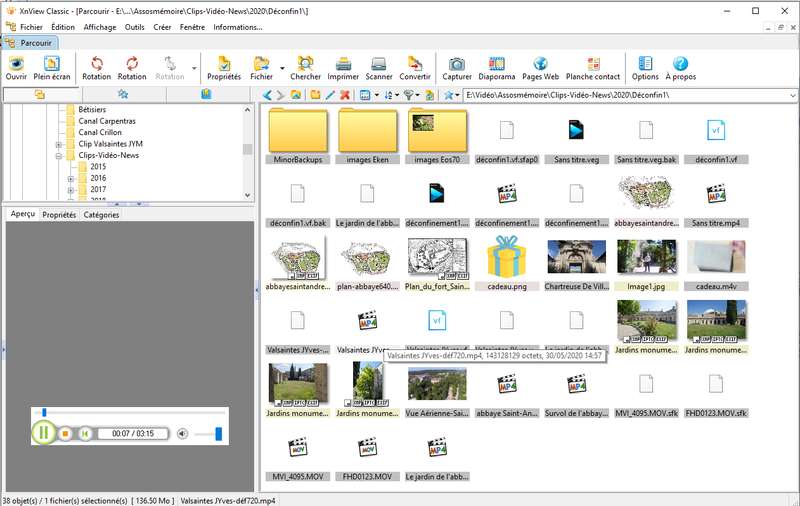Screen dimensions: 800x506
Task: Open the address path dropdown
Action: point(792,95)
